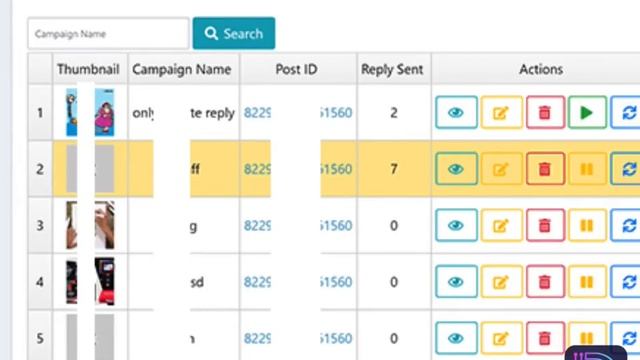Click the row 1 cartoon thumbnail

click(x=90, y=112)
